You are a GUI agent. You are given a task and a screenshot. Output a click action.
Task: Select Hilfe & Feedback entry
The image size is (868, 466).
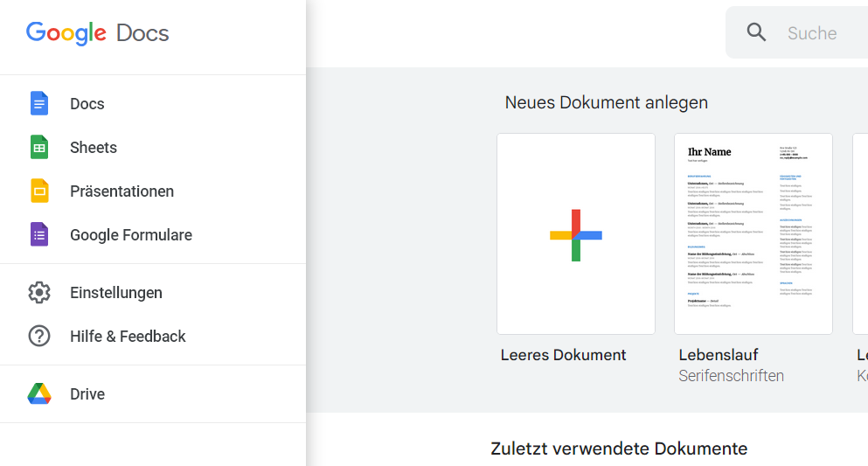[128, 336]
